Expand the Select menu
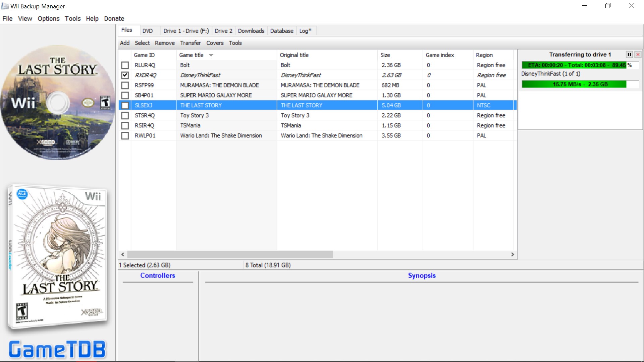This screenshot has width=644, height=362. [x=142, y=43]
